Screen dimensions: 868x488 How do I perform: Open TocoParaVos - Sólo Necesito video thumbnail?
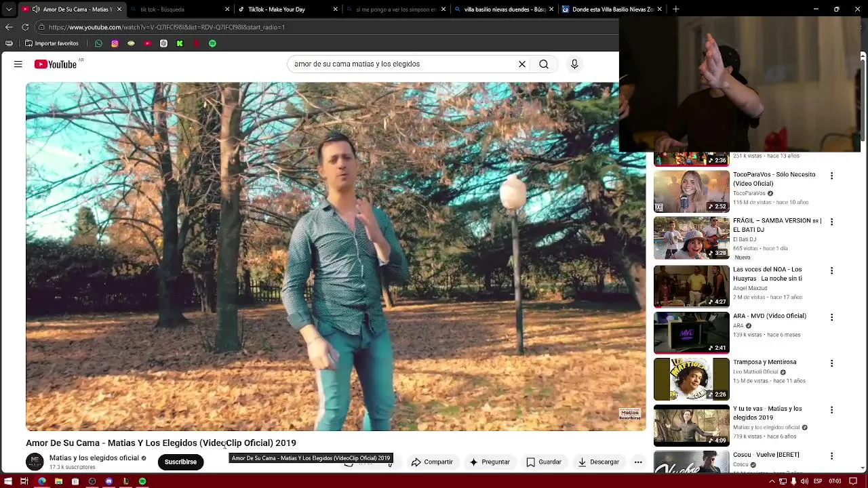[x=692, y=192]
